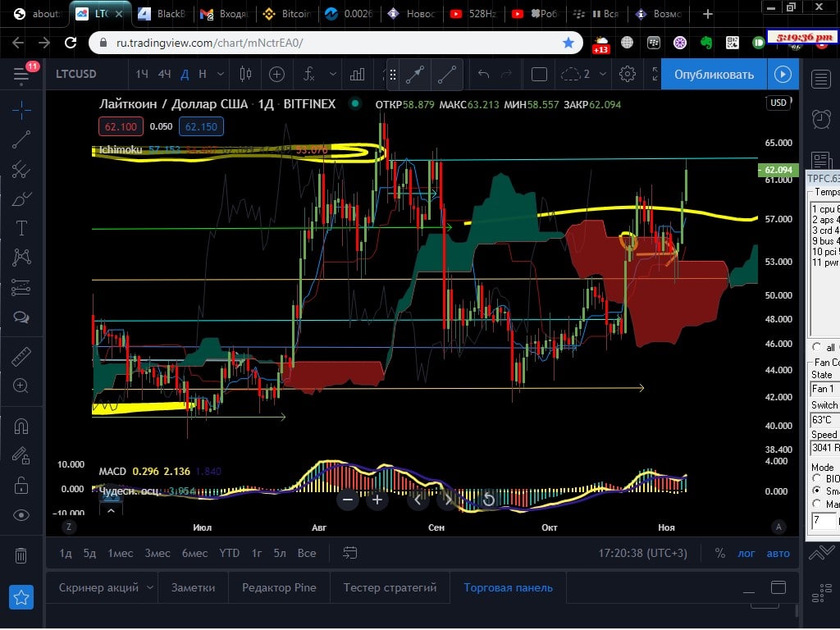Open chart settings gear icon
Image resolution: width=840 pixels, height=630 pixels.
[628, 75]
